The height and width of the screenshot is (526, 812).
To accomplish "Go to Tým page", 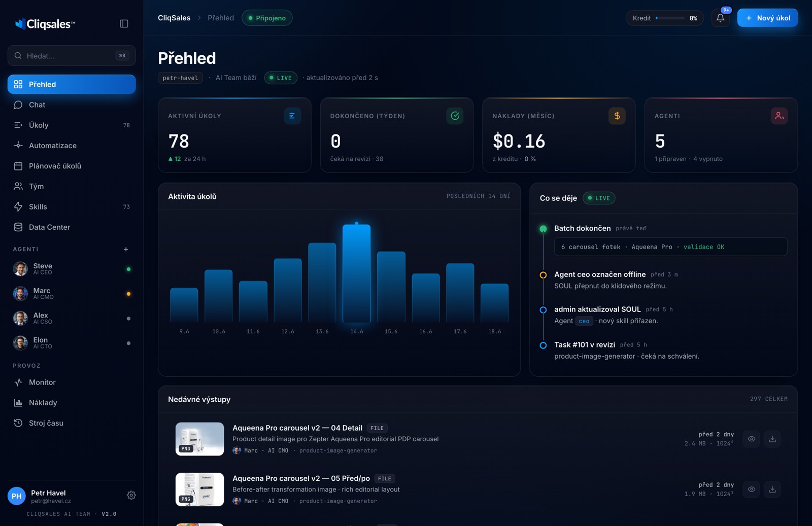I will (x=72, y=186).
